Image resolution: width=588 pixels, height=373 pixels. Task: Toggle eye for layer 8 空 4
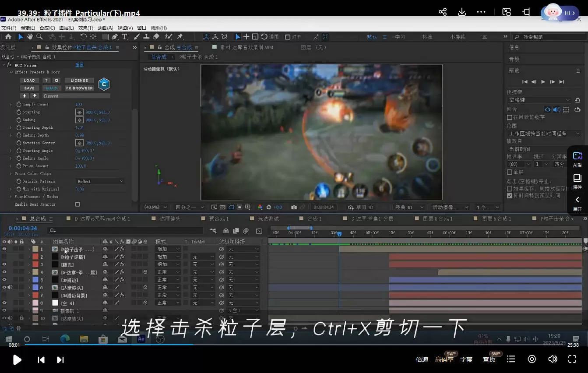pos(4,303)
